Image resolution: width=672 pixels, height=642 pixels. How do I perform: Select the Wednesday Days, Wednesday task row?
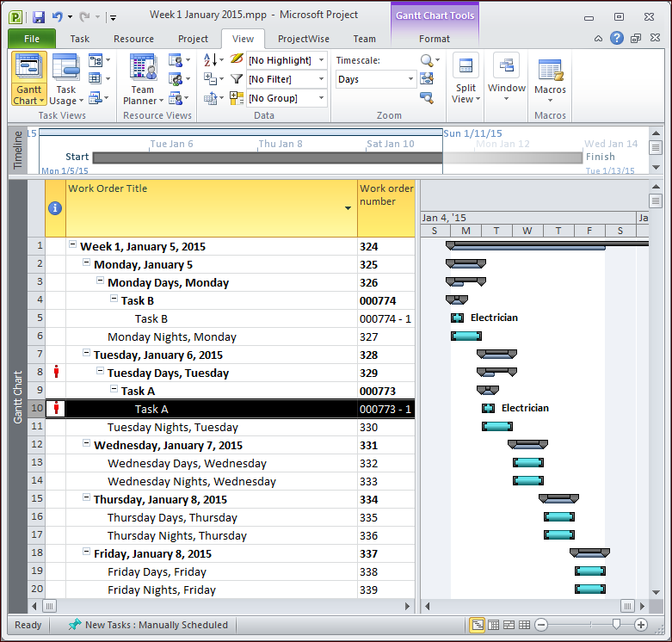[187, 464]
